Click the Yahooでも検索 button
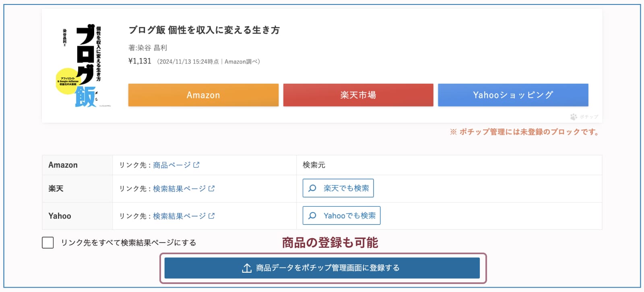 [x=341, y=216]
